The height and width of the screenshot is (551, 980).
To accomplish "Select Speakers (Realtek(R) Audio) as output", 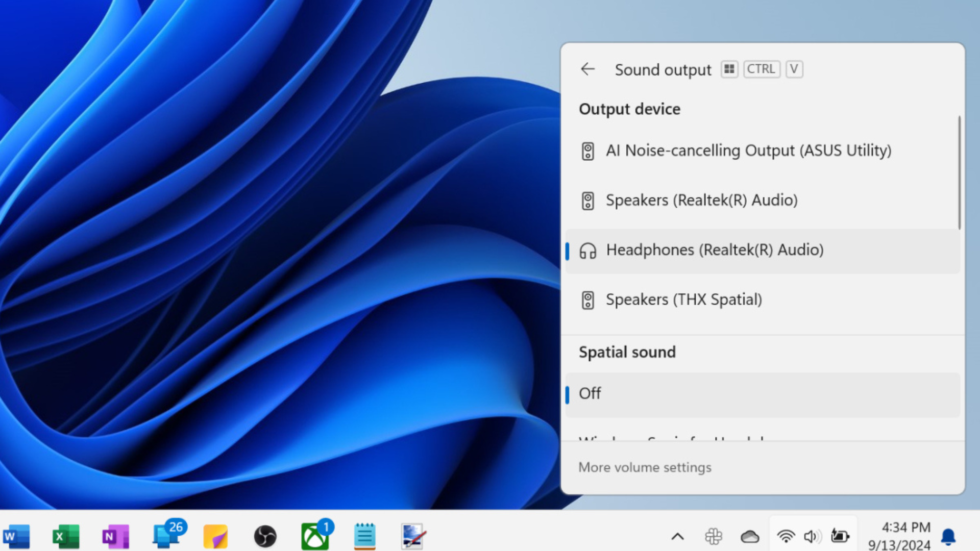I will point(701,200).
